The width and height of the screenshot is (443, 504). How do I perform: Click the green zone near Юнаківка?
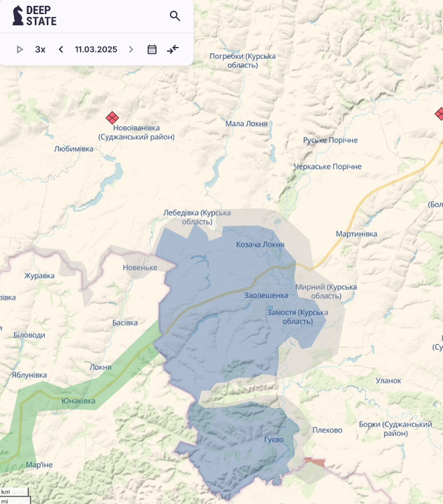coord(111,384)
